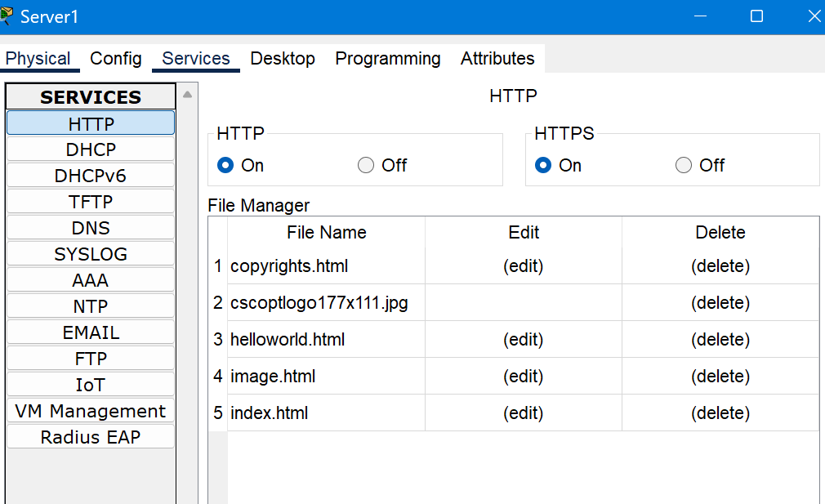
Task: Click the File Name column header
Action: coord(326,232)
